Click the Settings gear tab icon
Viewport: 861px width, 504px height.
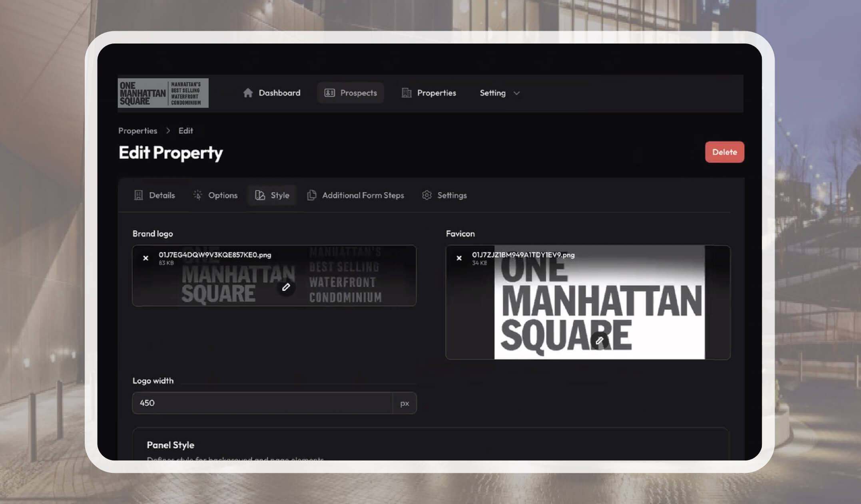427,195
